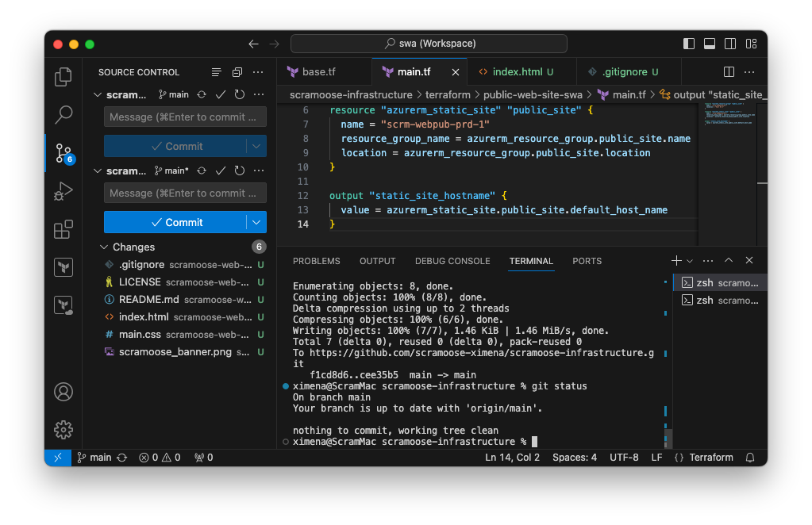Switch branch via main in first repository
Image resolution: width=812 pixels, height=525 pixels.
(x=174, y=94)
